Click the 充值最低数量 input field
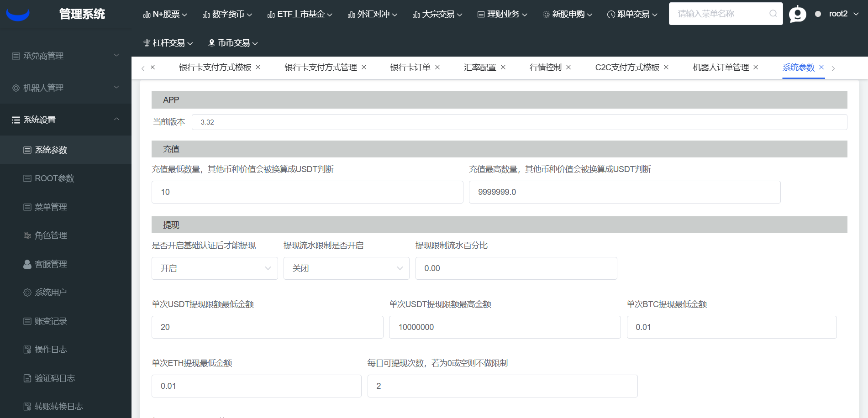Image resolution: width=868 pixels, height=418 pixels. (307, 192)
